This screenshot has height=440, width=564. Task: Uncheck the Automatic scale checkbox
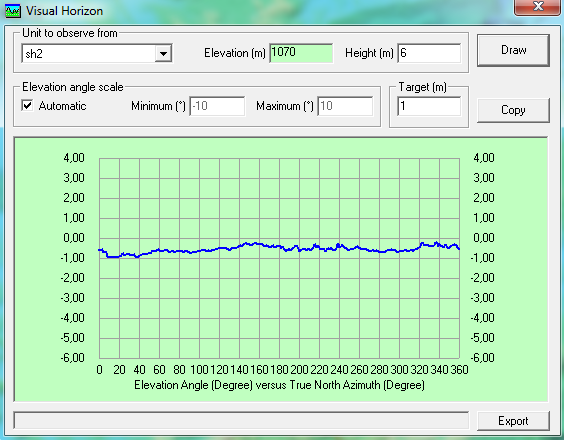pos(27,106)
